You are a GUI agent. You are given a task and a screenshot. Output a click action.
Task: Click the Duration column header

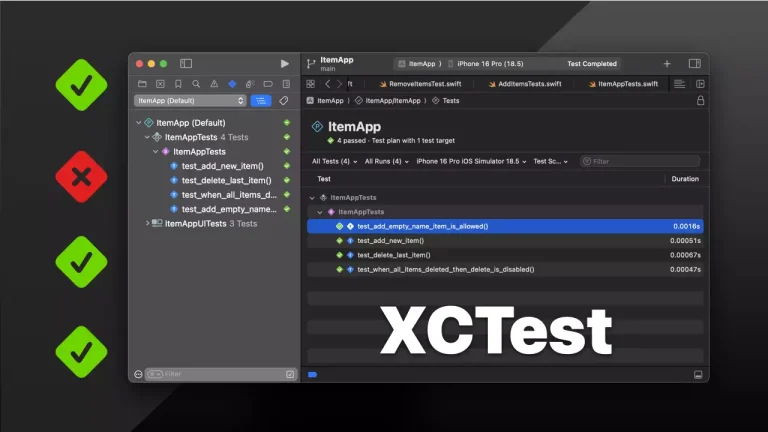pyautogui.click(x=685, y=179)
